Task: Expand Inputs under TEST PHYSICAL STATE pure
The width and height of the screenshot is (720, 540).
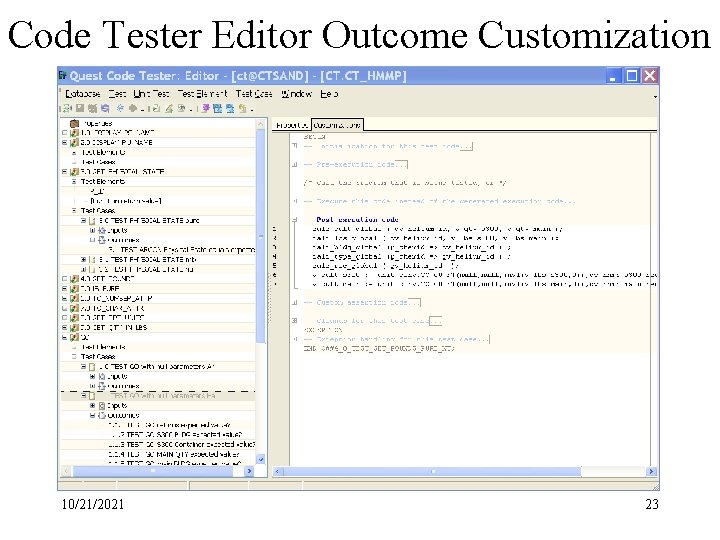Action: (x=92, y=230)
